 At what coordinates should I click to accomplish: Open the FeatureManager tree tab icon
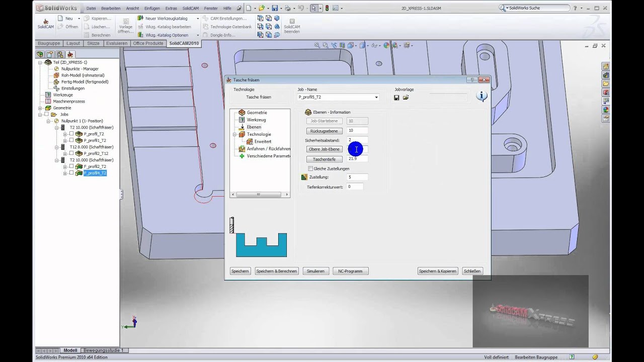pyautogui.click(x=40, y=54)
